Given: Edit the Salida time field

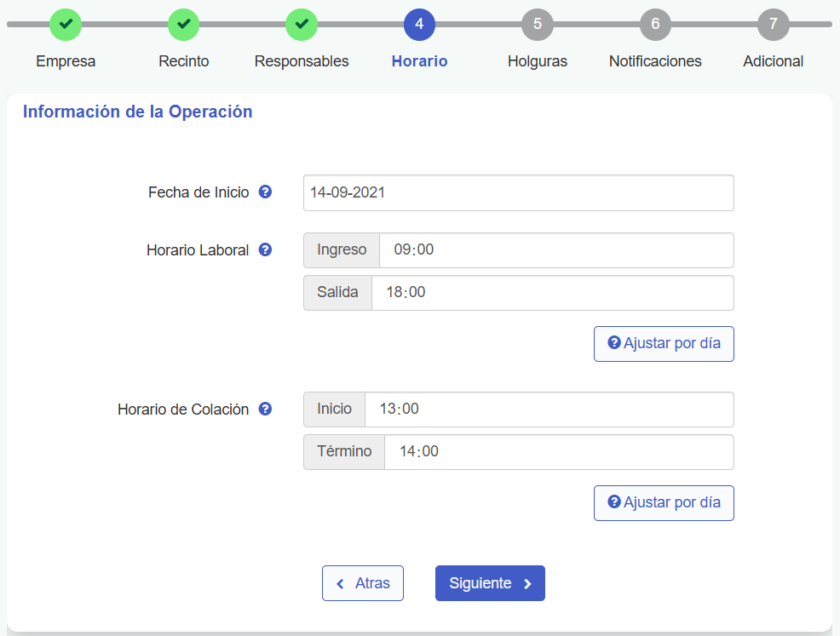Looking at the screenshot, I should pyautogui.click(x=552, y=293).
